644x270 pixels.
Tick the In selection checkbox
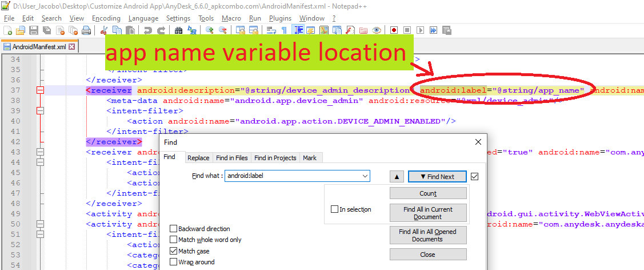point(334,209)
